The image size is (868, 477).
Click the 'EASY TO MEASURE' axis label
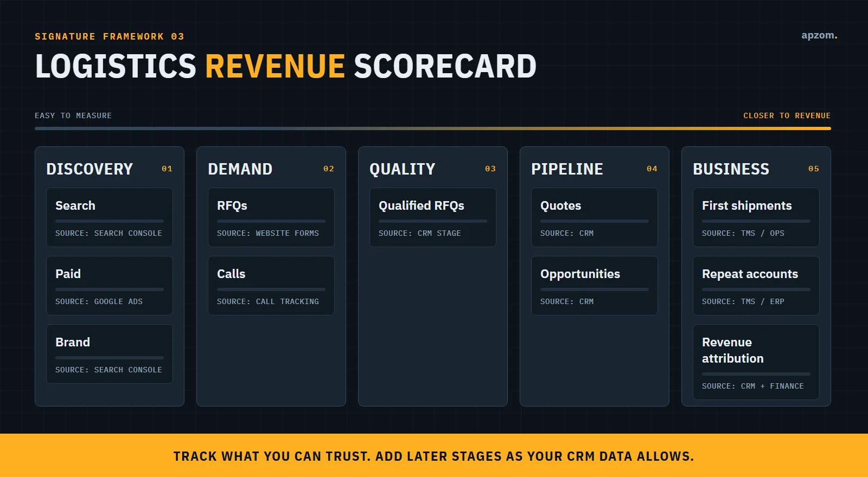click(73, 115)
